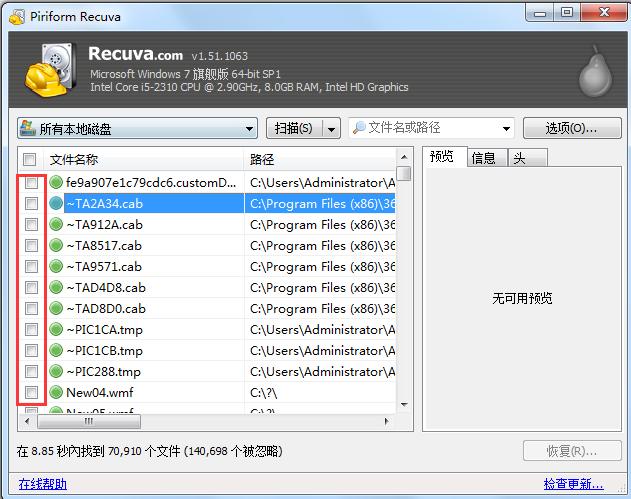Open the arrow next to 扫描(S)
The width and height of the screenshot is (631, 499).
click(331, 129)
